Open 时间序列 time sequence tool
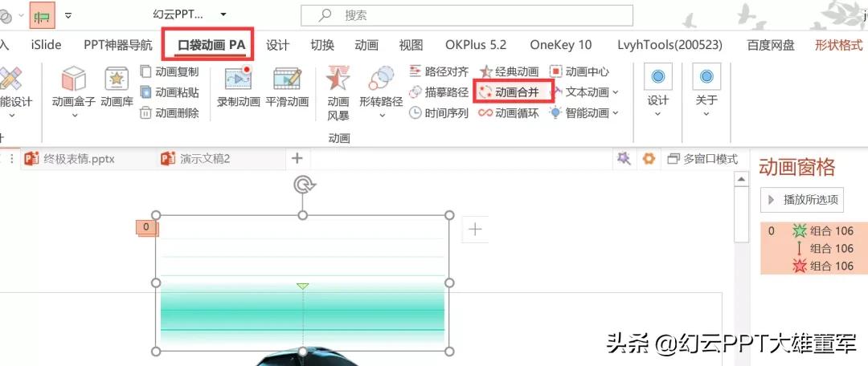Viewport: 868px width, 366px height. 439,113
